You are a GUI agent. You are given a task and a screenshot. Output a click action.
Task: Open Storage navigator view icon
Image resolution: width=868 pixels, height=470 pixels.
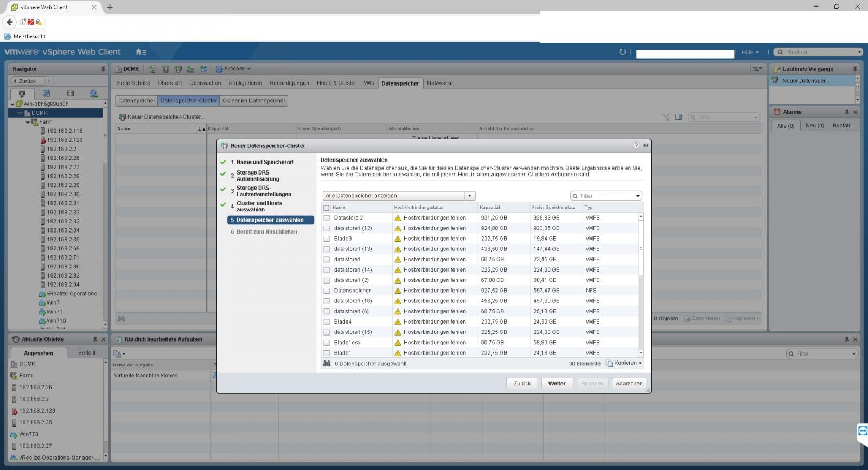pos(70,93)
